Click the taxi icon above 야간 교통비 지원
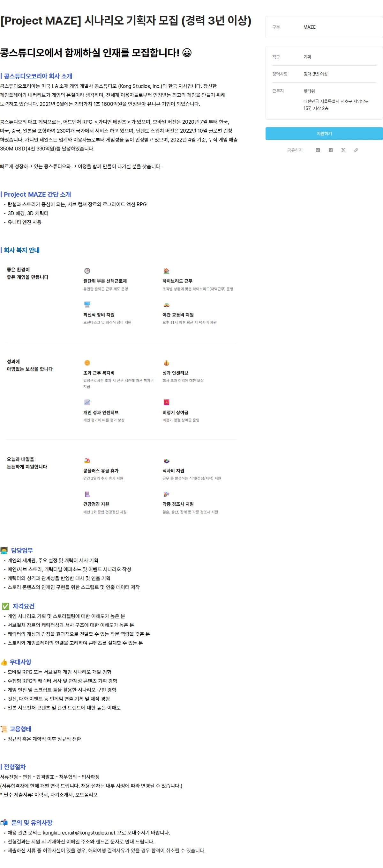The image size is (383, 868). [x=166, y=305]
